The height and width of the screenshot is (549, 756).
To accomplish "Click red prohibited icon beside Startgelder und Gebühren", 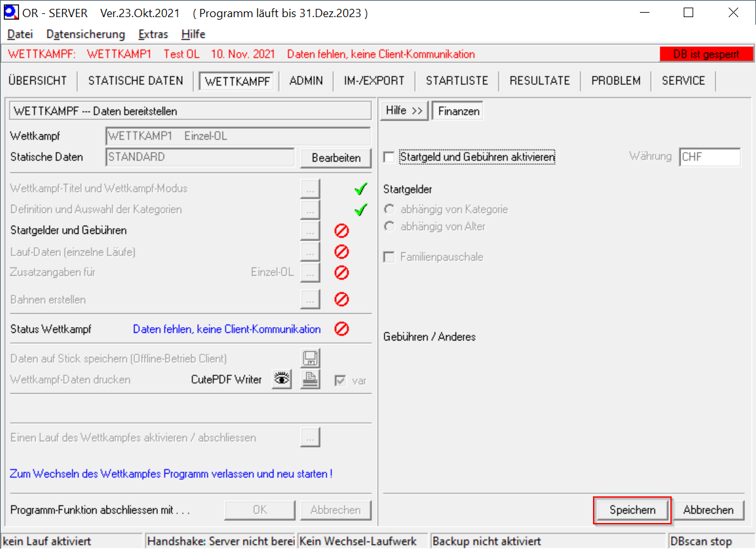I will click(x=342, y=231).
